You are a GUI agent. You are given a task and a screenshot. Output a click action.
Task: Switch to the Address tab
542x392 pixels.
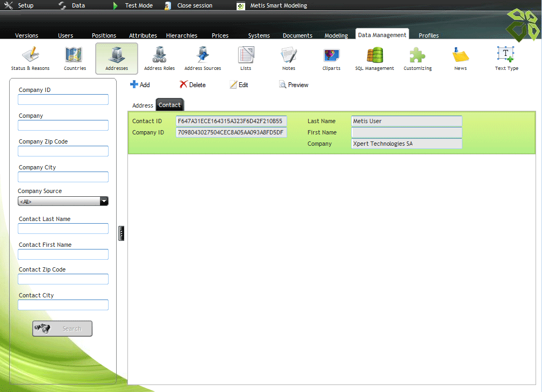coord(142,105)
